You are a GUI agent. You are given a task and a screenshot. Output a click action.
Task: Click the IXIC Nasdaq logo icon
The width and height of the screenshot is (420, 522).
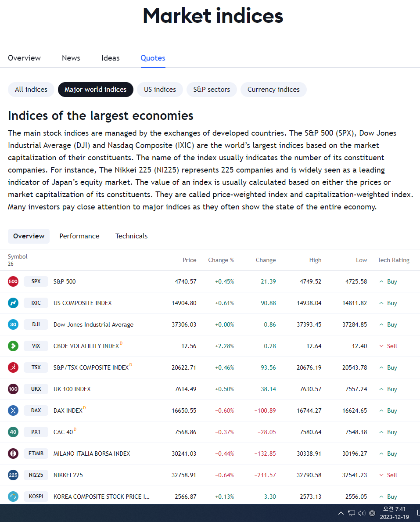13,303
